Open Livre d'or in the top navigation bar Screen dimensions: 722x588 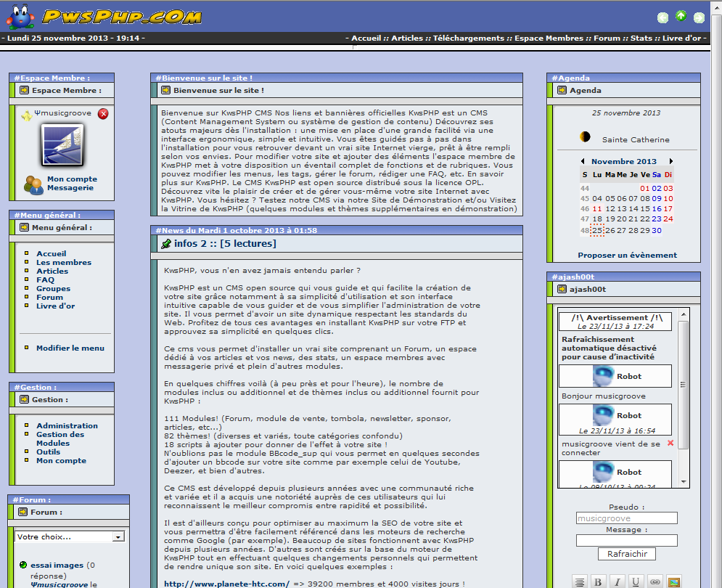[682, 38]
